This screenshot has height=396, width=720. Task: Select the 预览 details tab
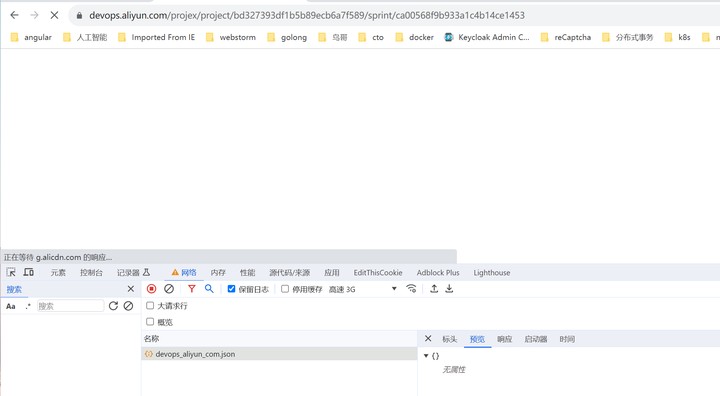click(x=477, y=339)
